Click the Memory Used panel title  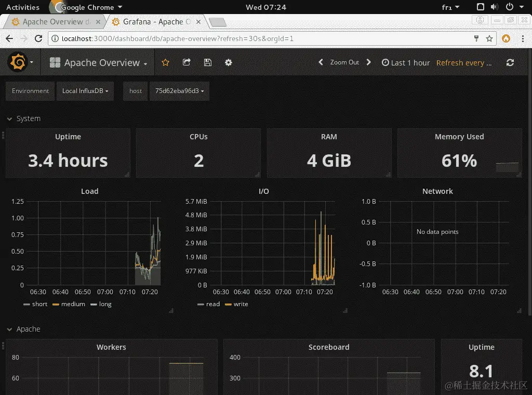coord(459,136)
